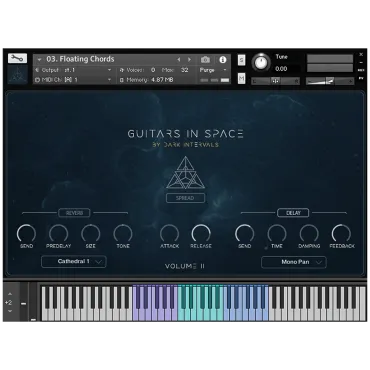Click the ATTACK knob

point(169,233)
